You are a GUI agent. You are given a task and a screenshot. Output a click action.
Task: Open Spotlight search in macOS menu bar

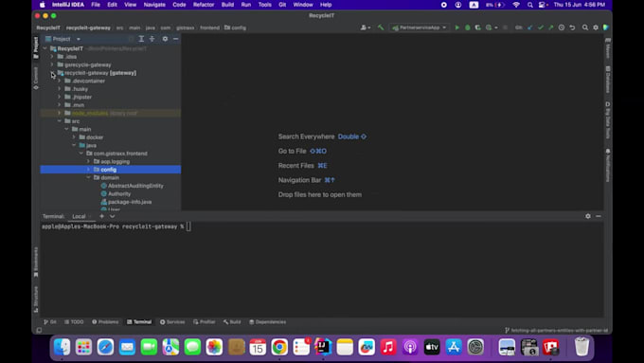pos(529,5)
